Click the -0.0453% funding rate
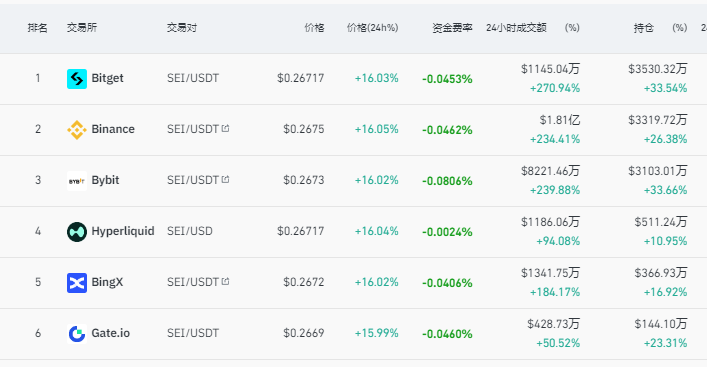Viewport: 707px width, 367px height. click(447, 79)
